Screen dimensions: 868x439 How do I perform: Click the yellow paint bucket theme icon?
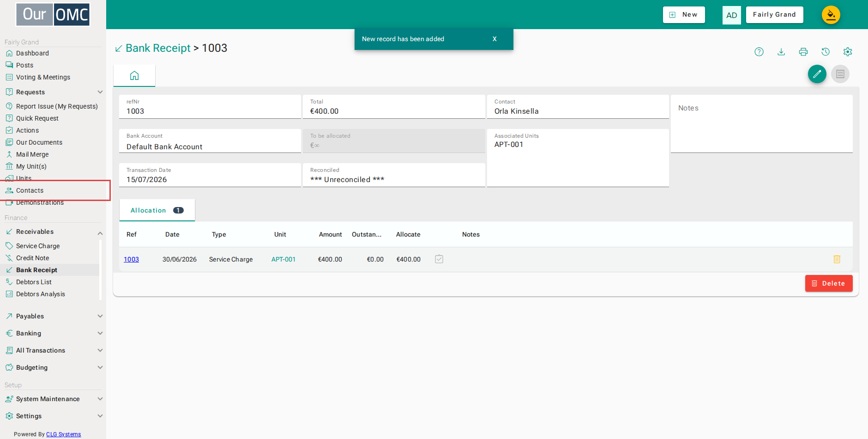tap(831, 15)
